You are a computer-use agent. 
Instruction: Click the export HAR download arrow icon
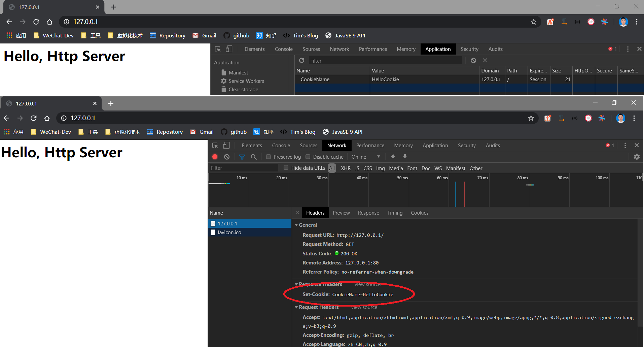coord(405,157)
